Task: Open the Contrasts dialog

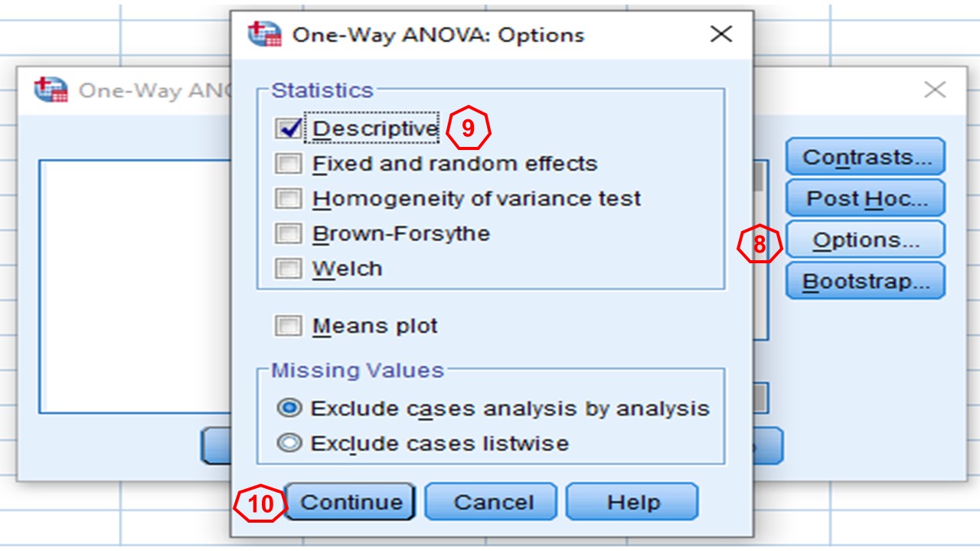Action: click(865, 157)
